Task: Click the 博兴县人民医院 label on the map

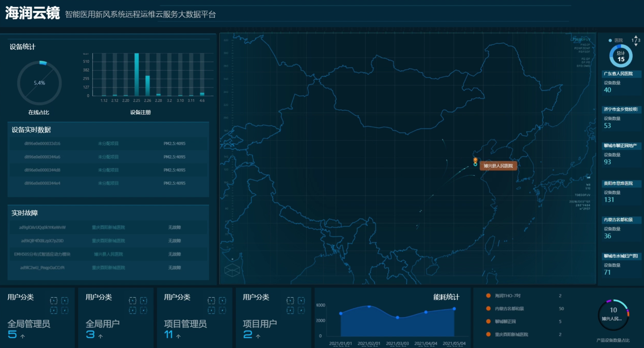Action: (x=498, y=166)
